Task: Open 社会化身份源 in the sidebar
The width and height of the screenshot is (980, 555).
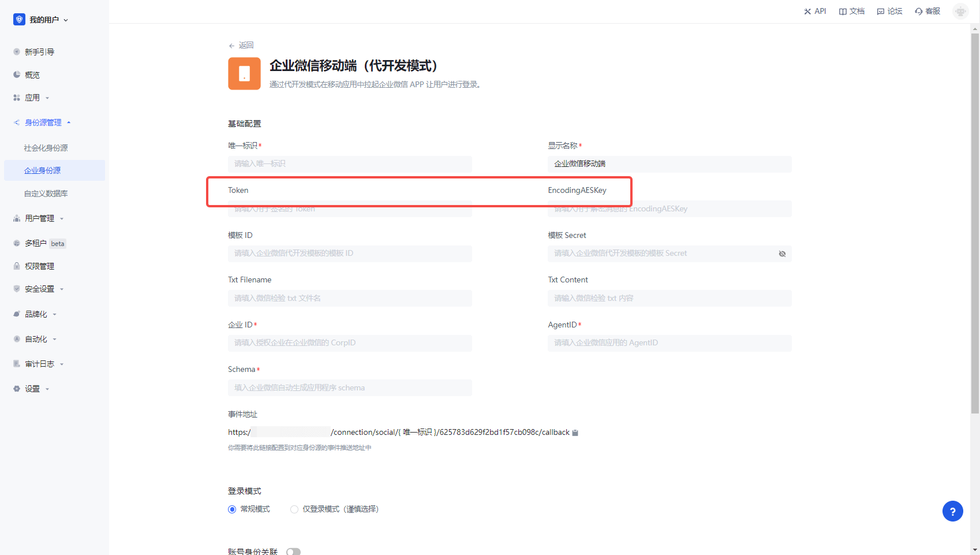Action: coord(46,148)
